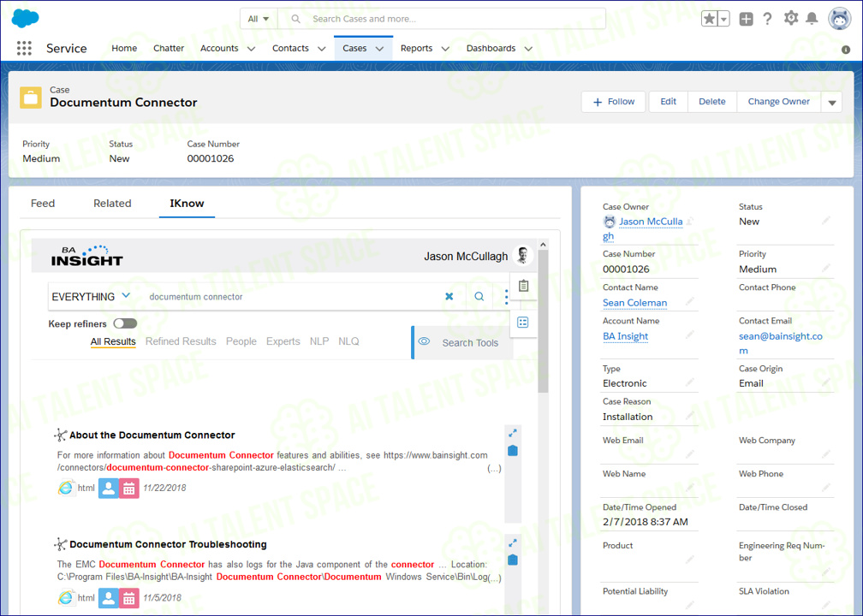Click html browser icon for 11/22/2018 result
The image size is (863, 616).
[x=65, y=488]
